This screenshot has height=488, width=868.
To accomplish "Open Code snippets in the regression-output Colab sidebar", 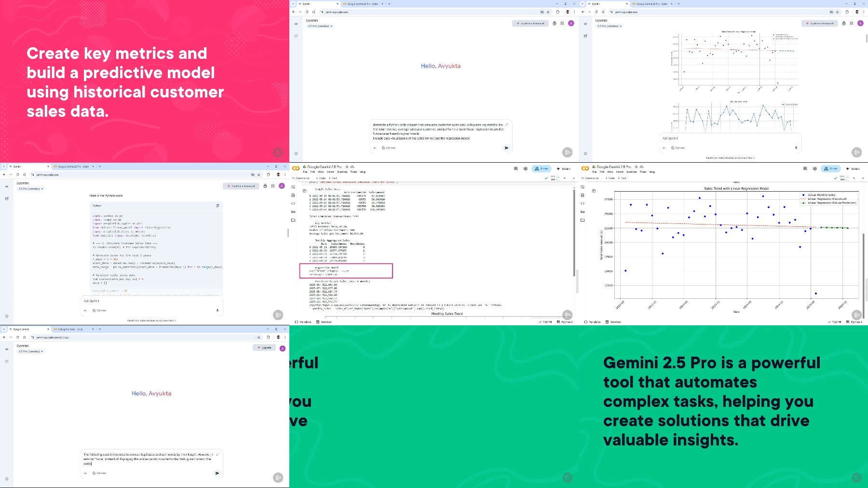I will pyautogui.click(x=293, y=203).
